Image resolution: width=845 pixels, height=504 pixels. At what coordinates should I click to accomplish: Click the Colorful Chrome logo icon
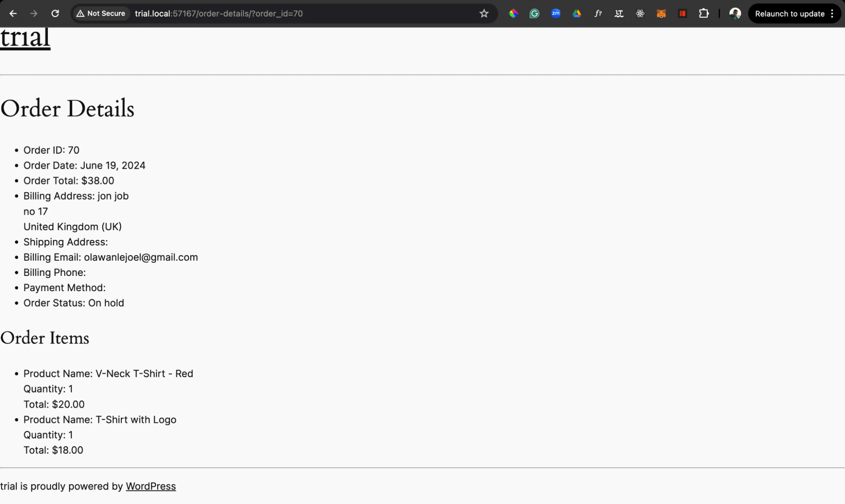coord(513,13)
